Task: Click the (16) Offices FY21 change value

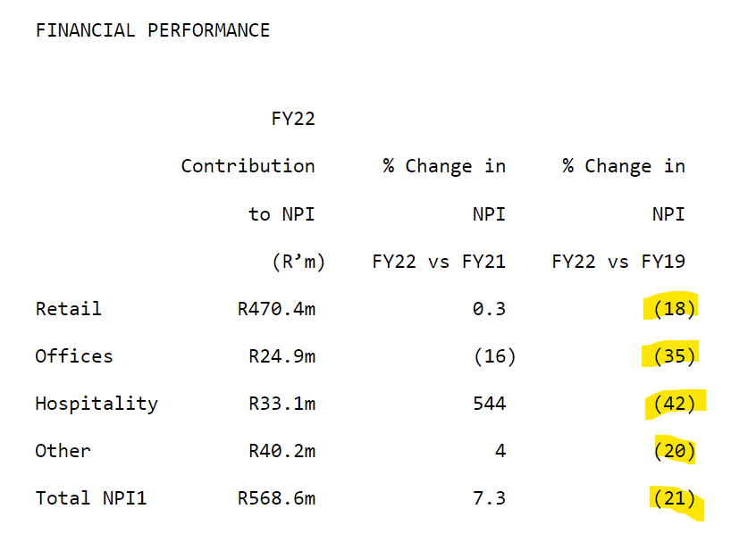Action: (495, 356)
